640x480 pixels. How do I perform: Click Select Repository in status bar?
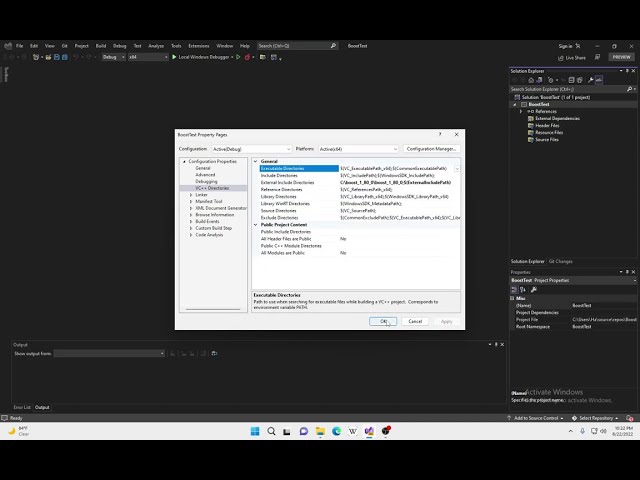(596, 418)
